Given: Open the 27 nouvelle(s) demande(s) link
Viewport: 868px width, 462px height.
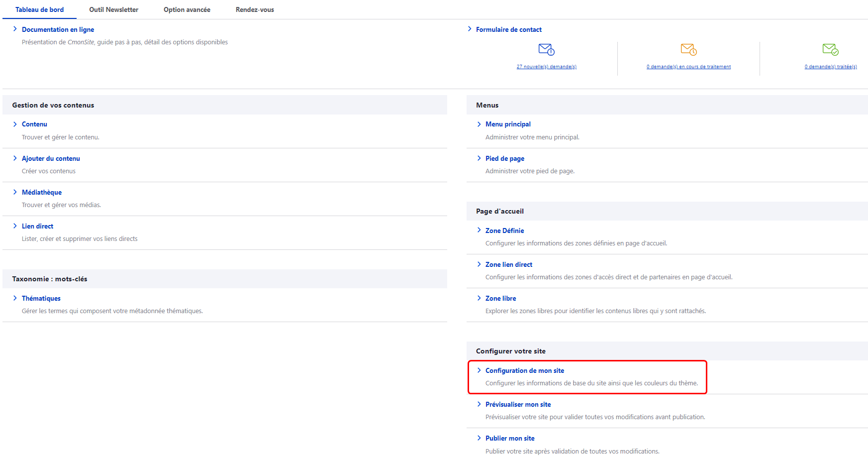Looking at the screenshot, I should 546,67.
